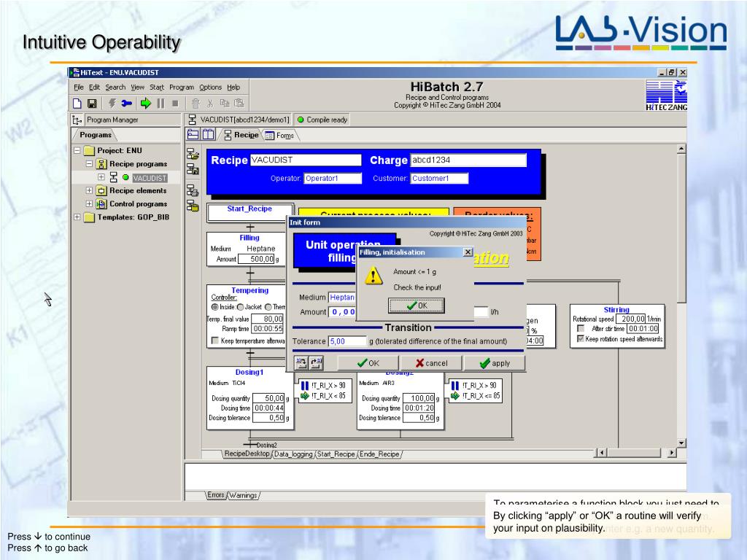Open the File menu

[79, 87]
